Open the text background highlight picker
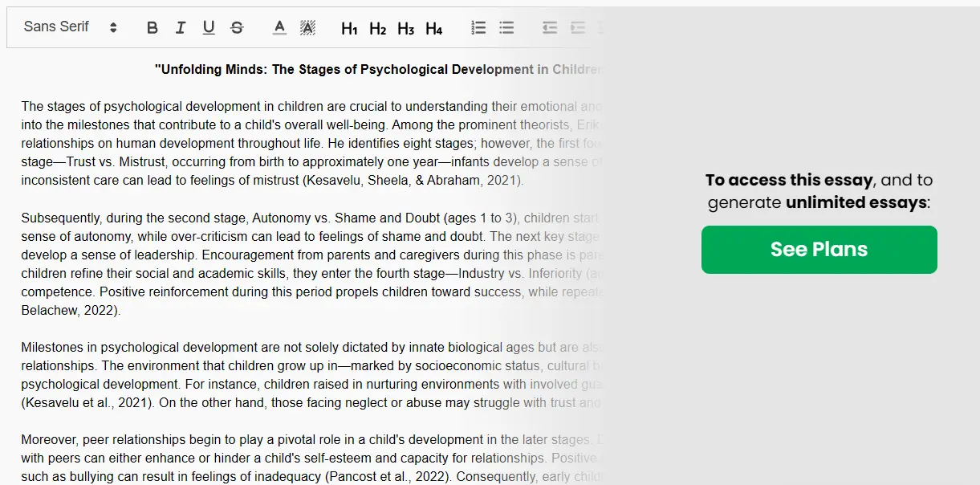This screenshot has height=485, width=980. click(307, 28)
